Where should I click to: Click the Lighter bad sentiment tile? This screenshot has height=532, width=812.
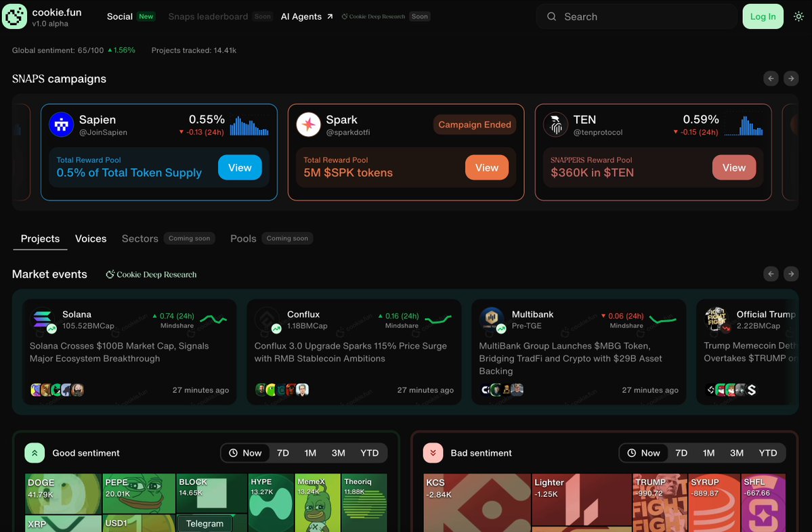582,500
